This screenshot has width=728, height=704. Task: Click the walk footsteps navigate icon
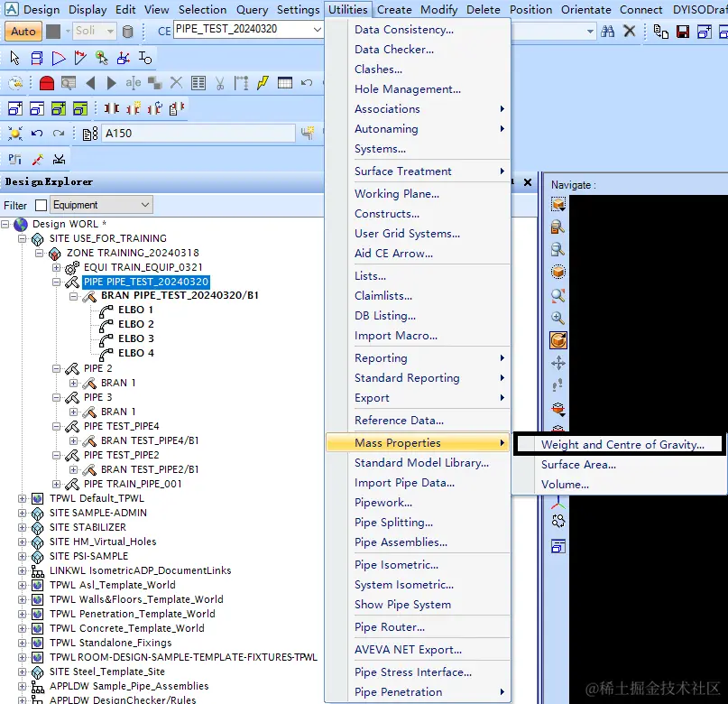(x=558, y=385)
